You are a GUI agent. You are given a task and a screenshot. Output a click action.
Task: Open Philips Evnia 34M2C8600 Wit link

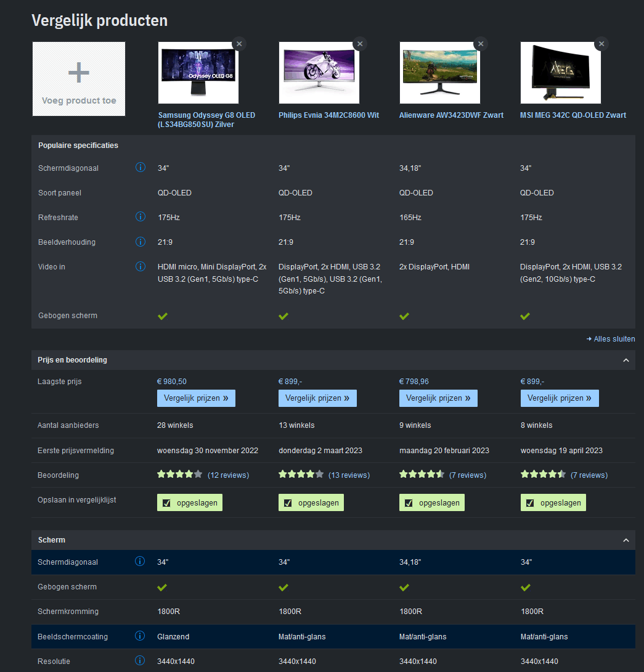click(x=328, y=115)
